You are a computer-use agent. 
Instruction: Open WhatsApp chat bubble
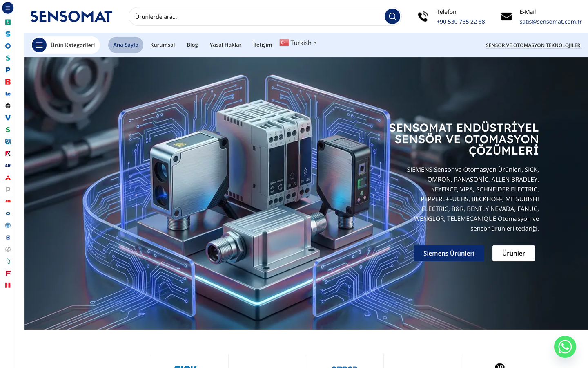[x=565, y=347]
